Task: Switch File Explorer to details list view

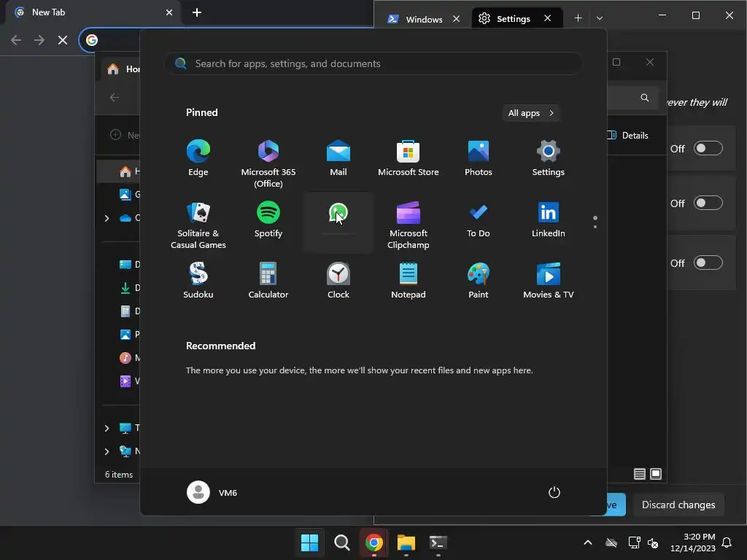Action: coord(639,474)
